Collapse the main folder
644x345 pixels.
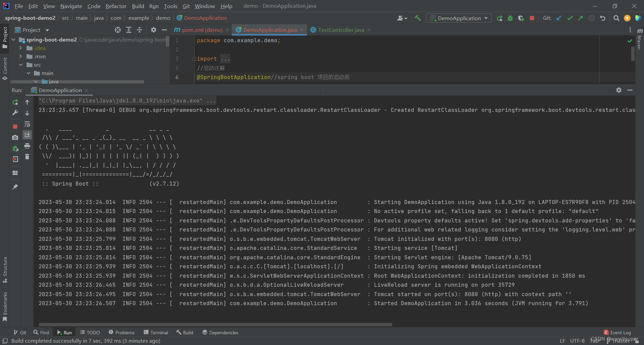coord(29,73)
